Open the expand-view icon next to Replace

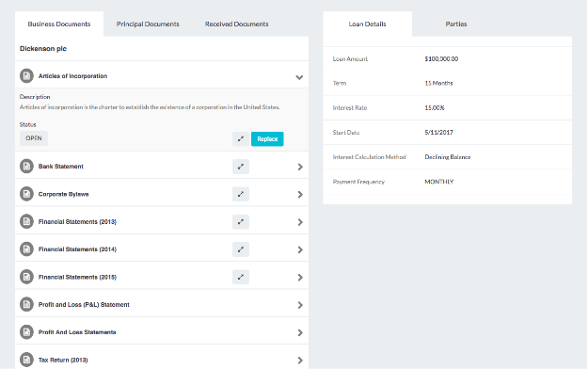(241, 139)
